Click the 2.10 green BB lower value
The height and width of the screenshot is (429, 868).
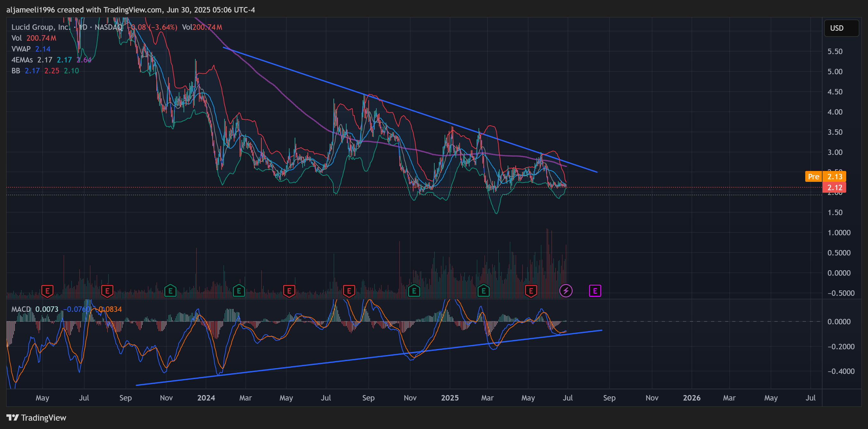pyautogui.click(x=71, y=71)
